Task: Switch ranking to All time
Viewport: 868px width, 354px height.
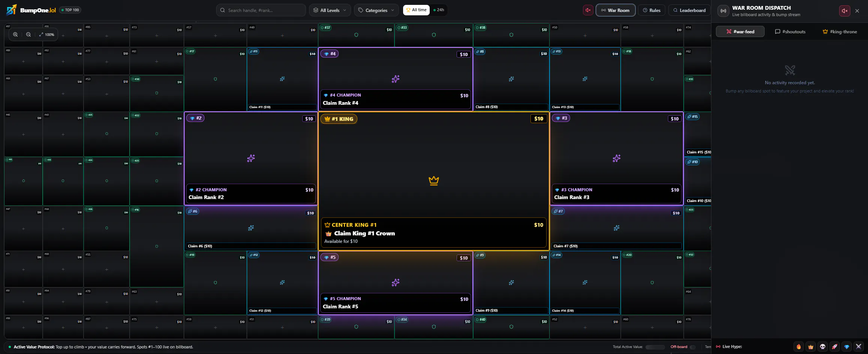Action: tap(417, 10)
